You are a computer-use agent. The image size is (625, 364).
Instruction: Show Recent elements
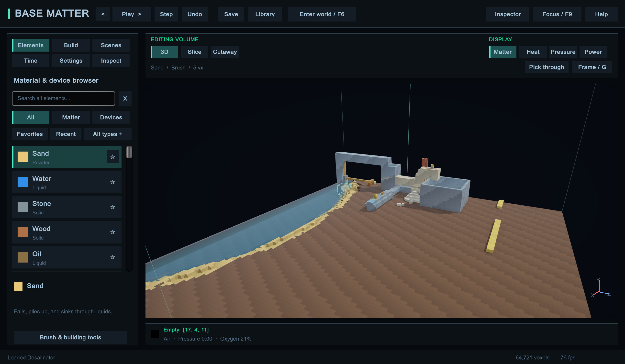(66, 134)
